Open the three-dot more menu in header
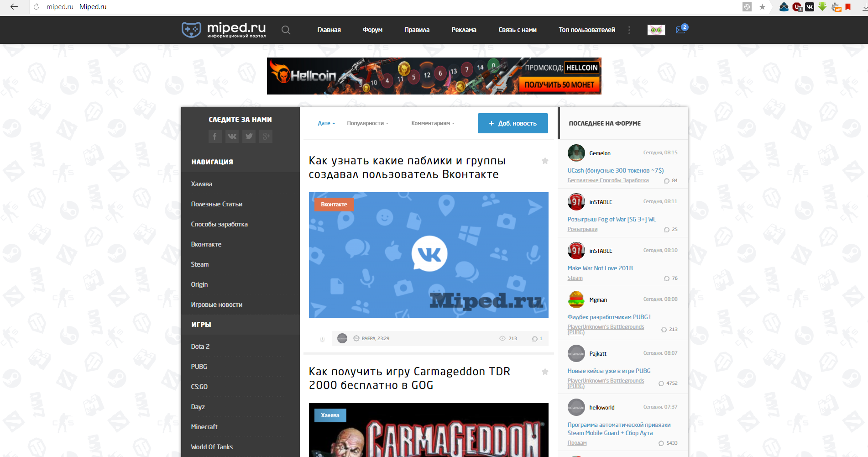Screen dimensions: 868x457 click(629, 30)
